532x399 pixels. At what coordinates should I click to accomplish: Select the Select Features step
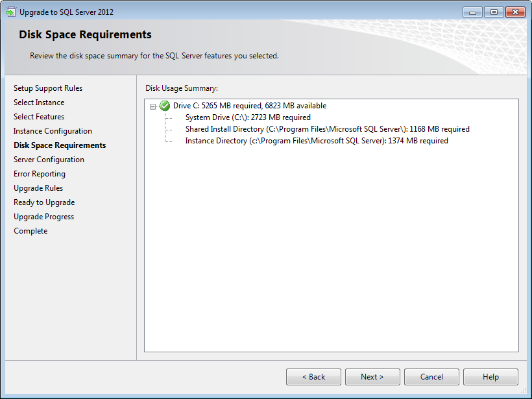pos(39,117)
